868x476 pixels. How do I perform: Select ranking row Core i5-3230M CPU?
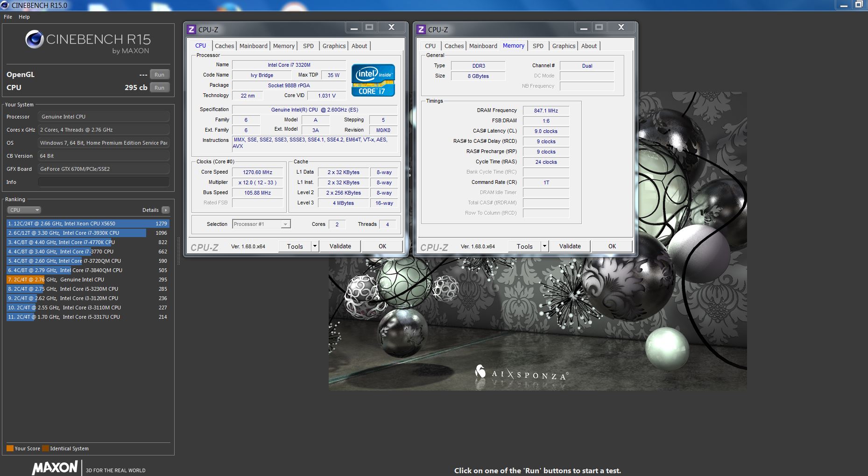88,289
